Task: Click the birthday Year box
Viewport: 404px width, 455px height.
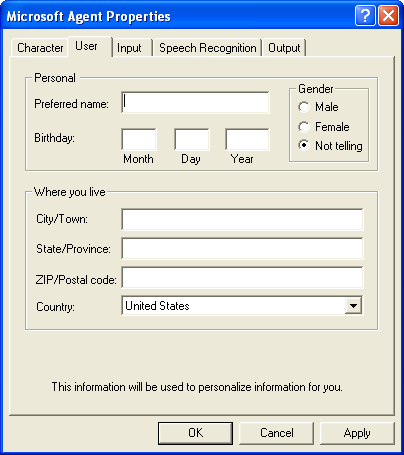Action: click(x=247, y=139)
